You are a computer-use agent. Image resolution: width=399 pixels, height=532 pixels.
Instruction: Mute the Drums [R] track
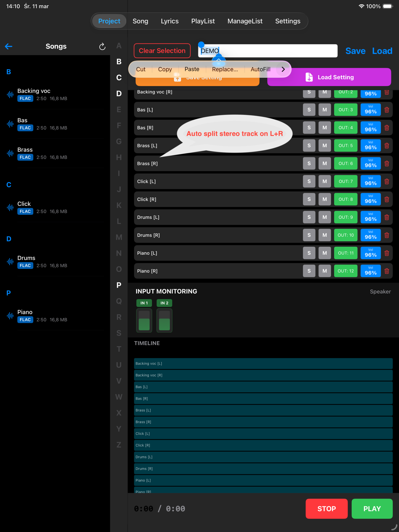[325, 235]
